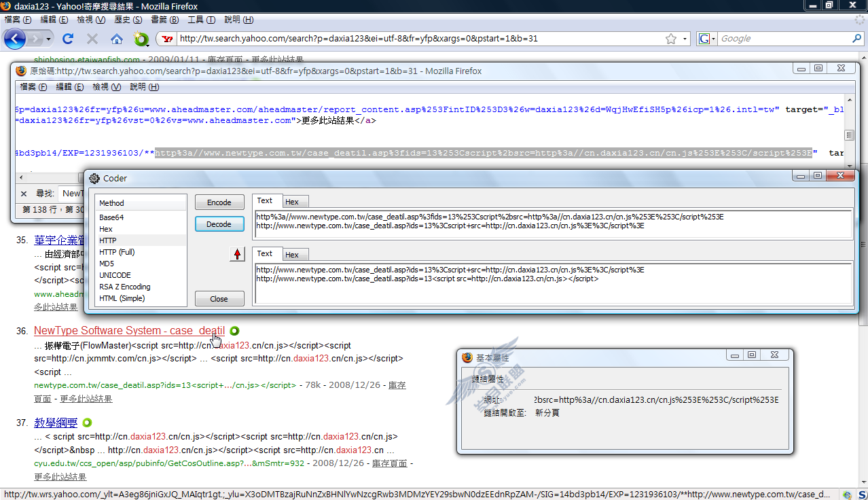The height and width of the screenshot is (500, 868).
Task: Click the Yahoo site icon in address bar
Action: (x=166, y=39)
